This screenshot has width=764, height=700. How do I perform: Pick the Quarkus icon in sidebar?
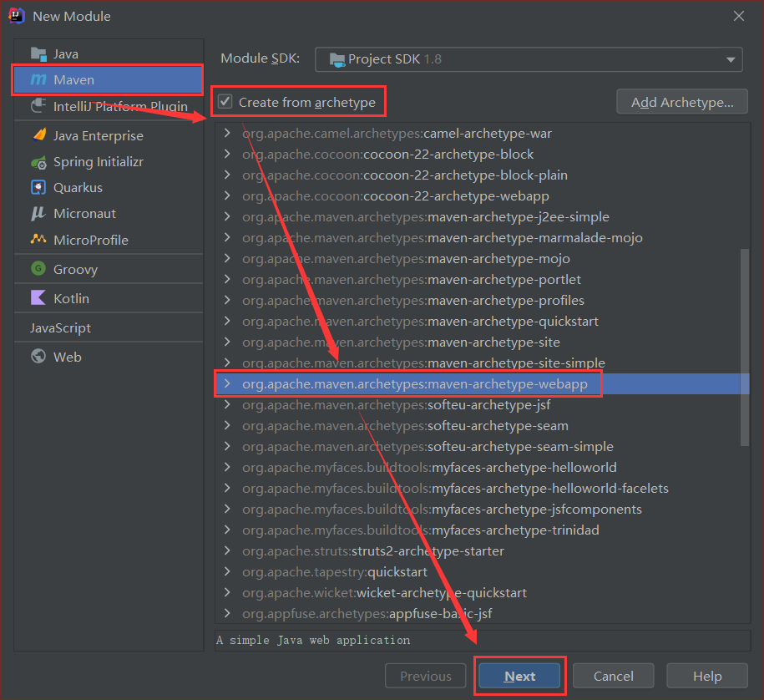pos(38,188)
